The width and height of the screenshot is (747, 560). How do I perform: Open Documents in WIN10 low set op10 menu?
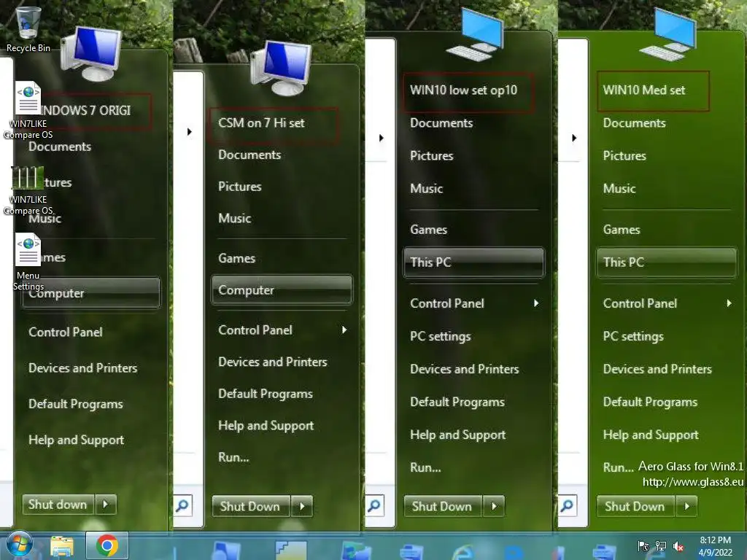pos(441,122)
